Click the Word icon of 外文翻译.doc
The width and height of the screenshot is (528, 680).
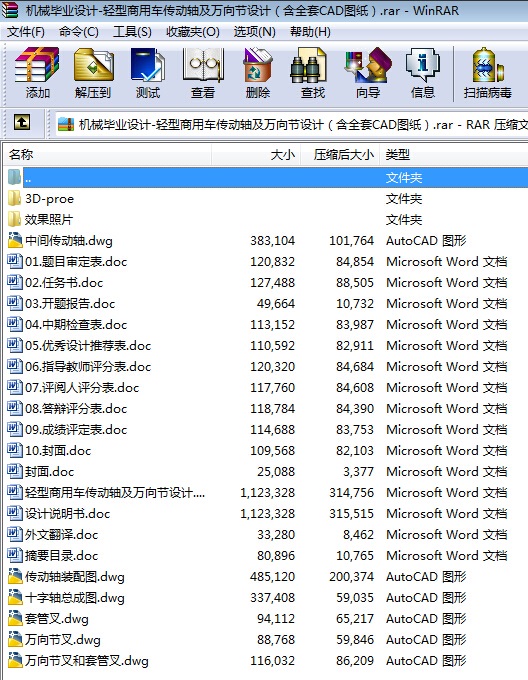tap(15, 534)
